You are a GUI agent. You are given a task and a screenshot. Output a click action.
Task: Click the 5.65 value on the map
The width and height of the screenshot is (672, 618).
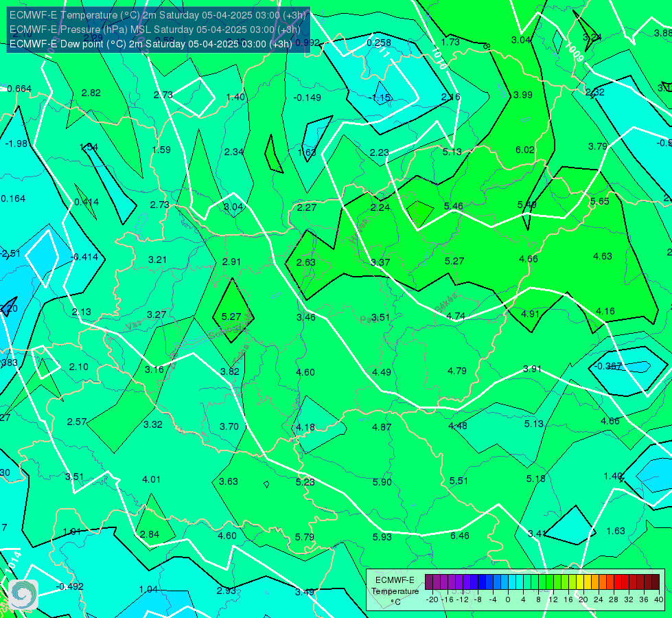point(599,202)
